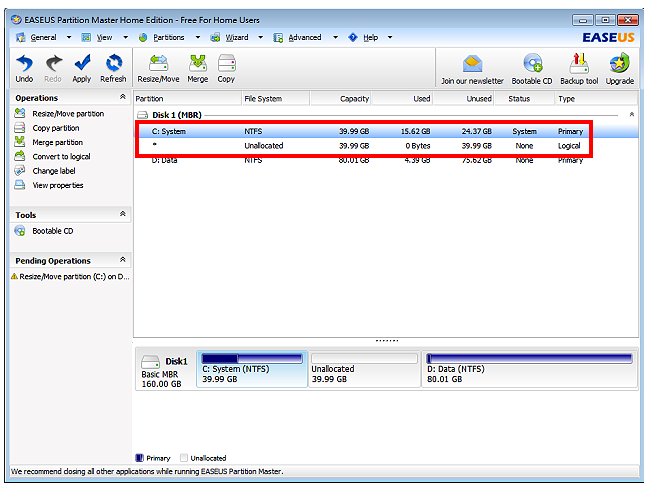654x488 pixels.
Task: Open the Advanced menu
Action: point(305,37)
